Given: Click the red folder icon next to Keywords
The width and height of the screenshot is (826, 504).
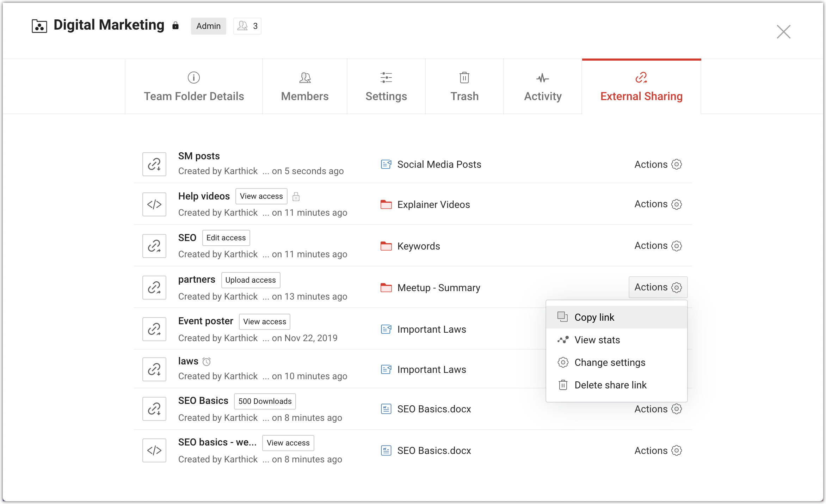Looking at the screenshot, I should click(386, 246).
